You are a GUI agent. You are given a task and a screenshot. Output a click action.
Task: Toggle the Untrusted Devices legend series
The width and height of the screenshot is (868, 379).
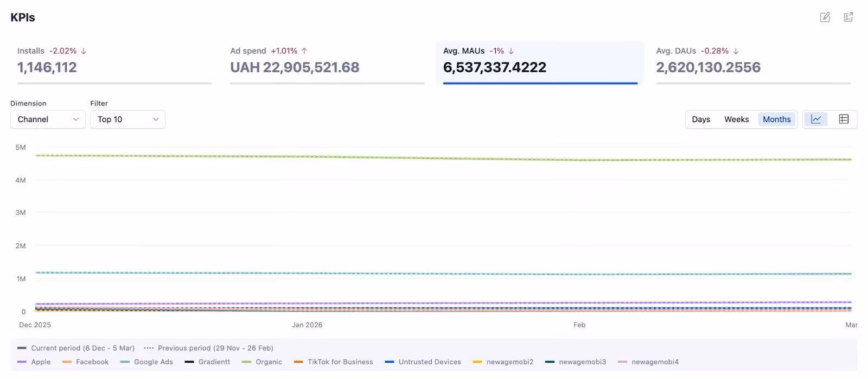tap(423, 362)
